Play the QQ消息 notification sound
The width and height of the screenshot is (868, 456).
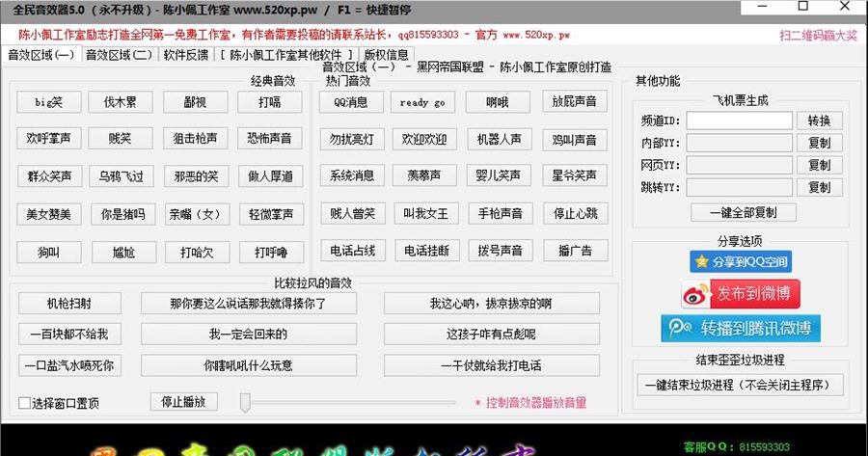(351, 102)
